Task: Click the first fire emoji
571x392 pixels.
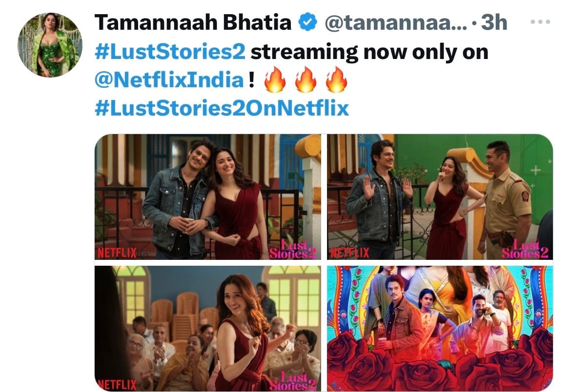Action: [x=275, y=79]
